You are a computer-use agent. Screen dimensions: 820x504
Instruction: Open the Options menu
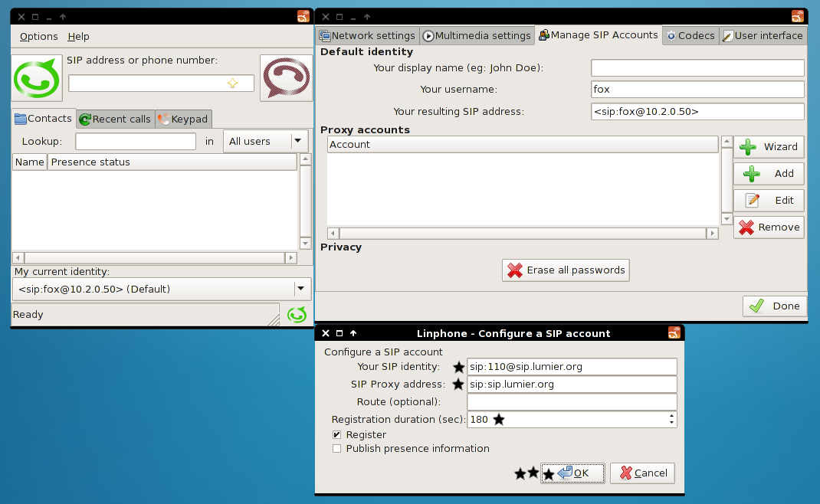click(x=38, y=36)
